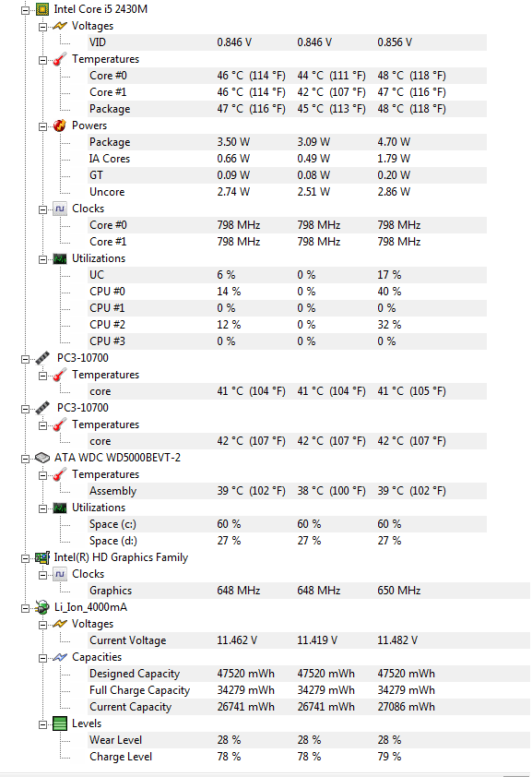Viewport: 532px width, 777px height.
Task: Collapse the battery Capacities section
Action: (x=43, y=658)
